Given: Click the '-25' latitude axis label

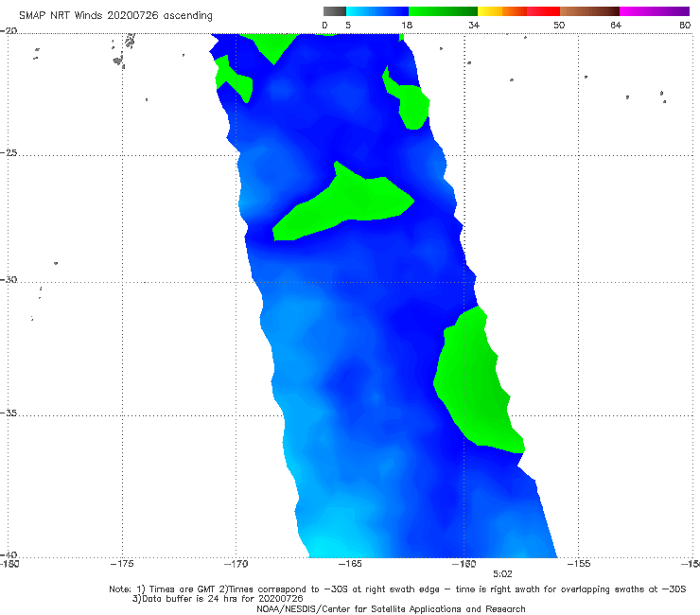Looking at the screenshot, I should pos(9,152).
